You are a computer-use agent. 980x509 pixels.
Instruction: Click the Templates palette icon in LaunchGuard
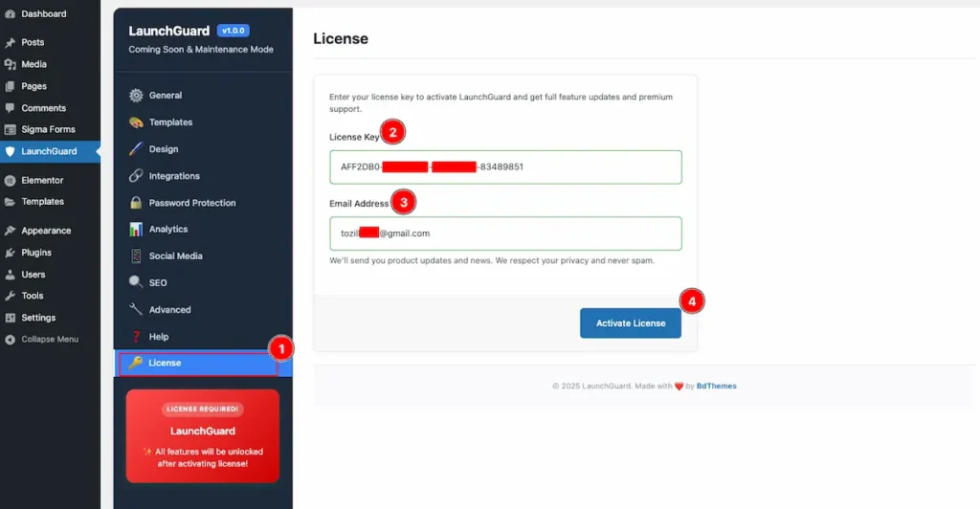click(x=136, y=122)
